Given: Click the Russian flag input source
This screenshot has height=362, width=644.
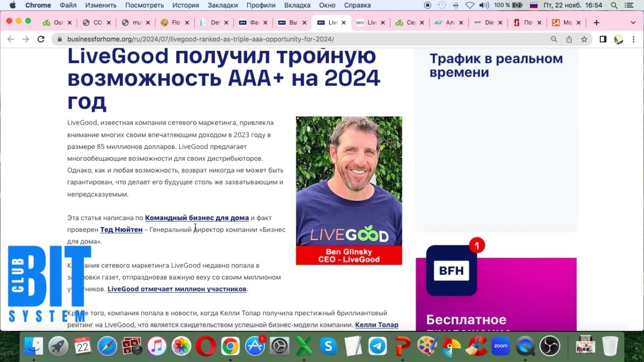Looking at the screenshot, I should point(534,5).
